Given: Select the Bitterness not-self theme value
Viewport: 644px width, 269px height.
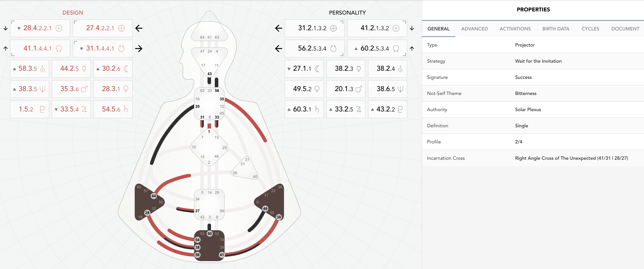Looking at the screenshot, I should (526, 93).
